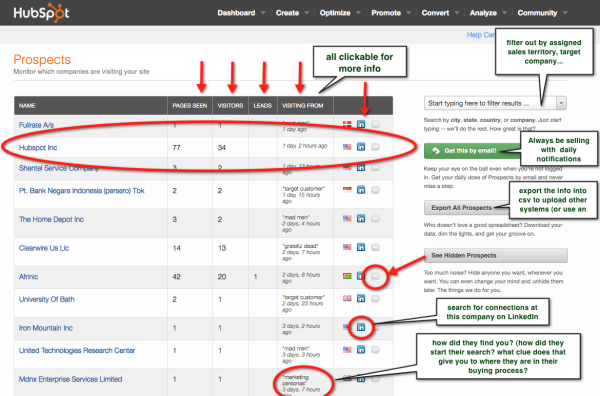Screen dimensions: 600x396
Task: Click LinkedIn icon in Shentel Service Company row
Action: (x=361, y=168)
